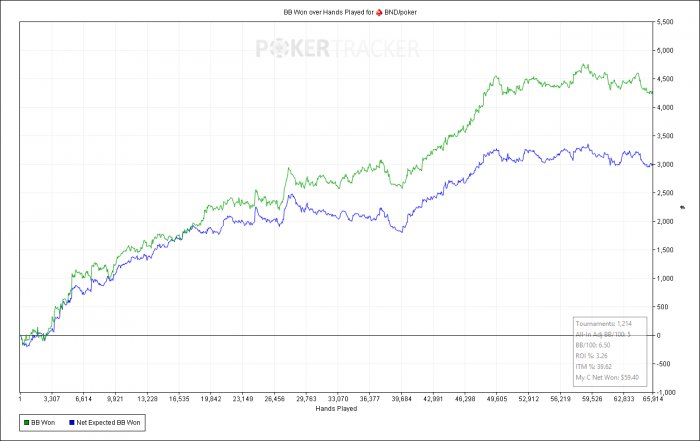Click x-axis label '62,833'

pos(624,398)
